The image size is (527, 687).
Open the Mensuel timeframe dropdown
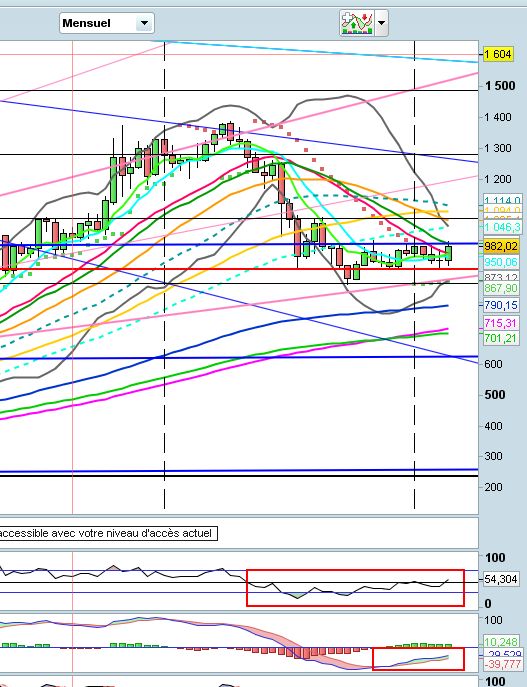click(106, 23)
